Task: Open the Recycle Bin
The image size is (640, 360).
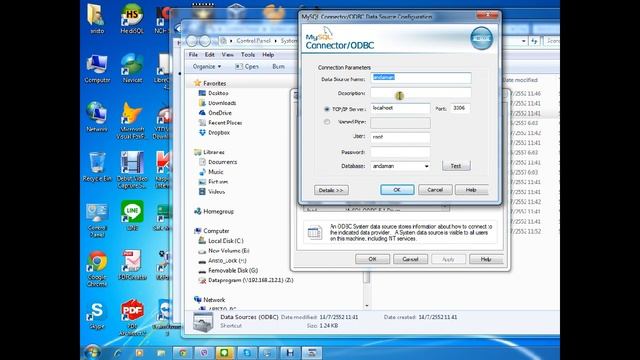Action: pyautogui.click(x=97, y=167)
